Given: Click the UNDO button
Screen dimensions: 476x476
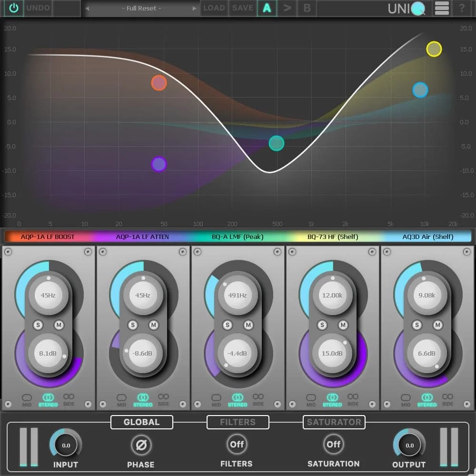Looking at the screenshot, I should 38,8.
